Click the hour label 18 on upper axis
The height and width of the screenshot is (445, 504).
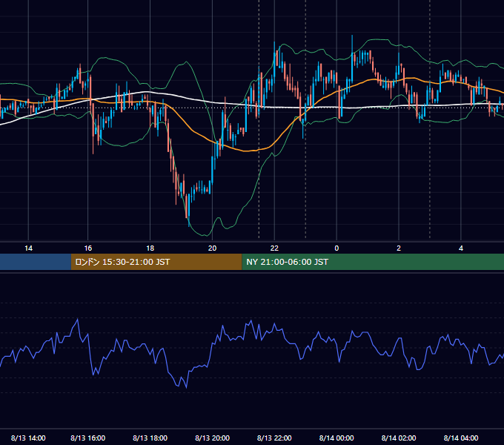point(150,248)
